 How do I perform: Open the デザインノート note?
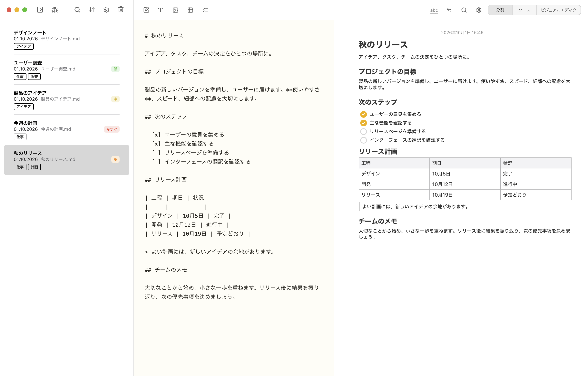(x=66, y=39)
